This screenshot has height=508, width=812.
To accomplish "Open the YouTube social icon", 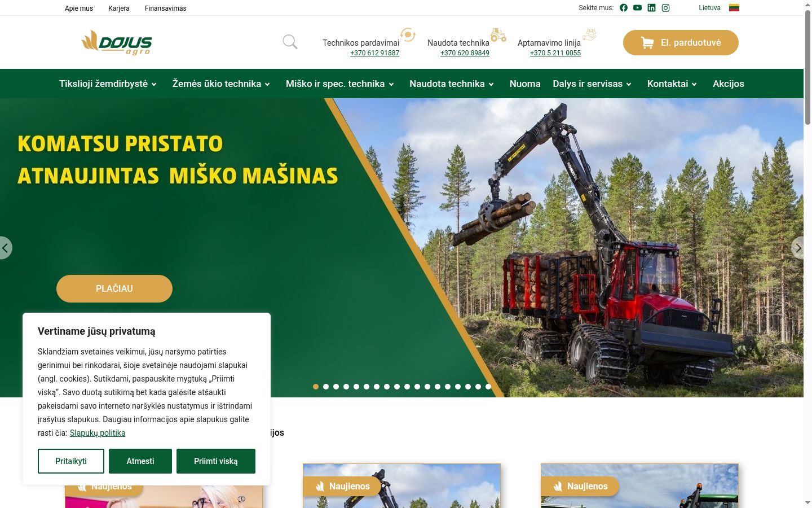I will [x=637, y=8].
